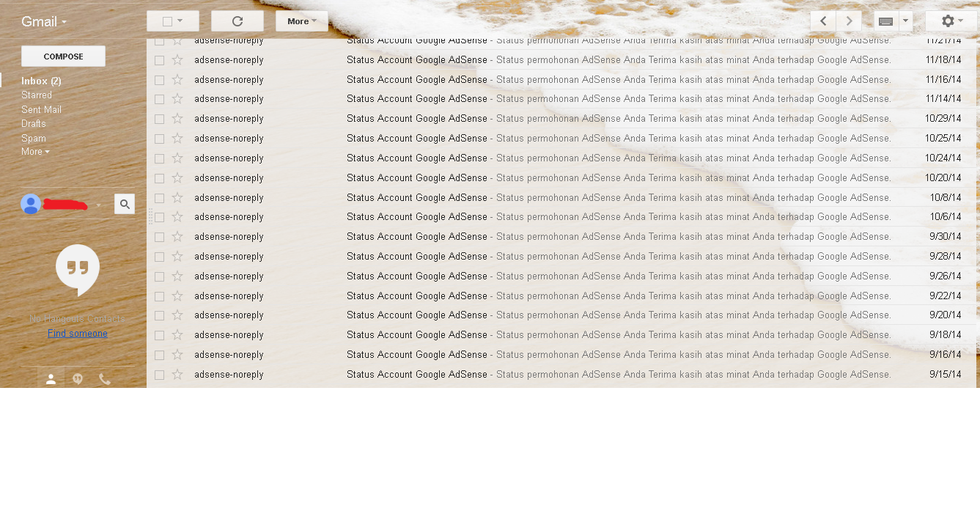Image resolution: width=980 pixels, height=517 pixels.
Task: Star the 9/26/14 adsense email
Action: pos(177,276)
